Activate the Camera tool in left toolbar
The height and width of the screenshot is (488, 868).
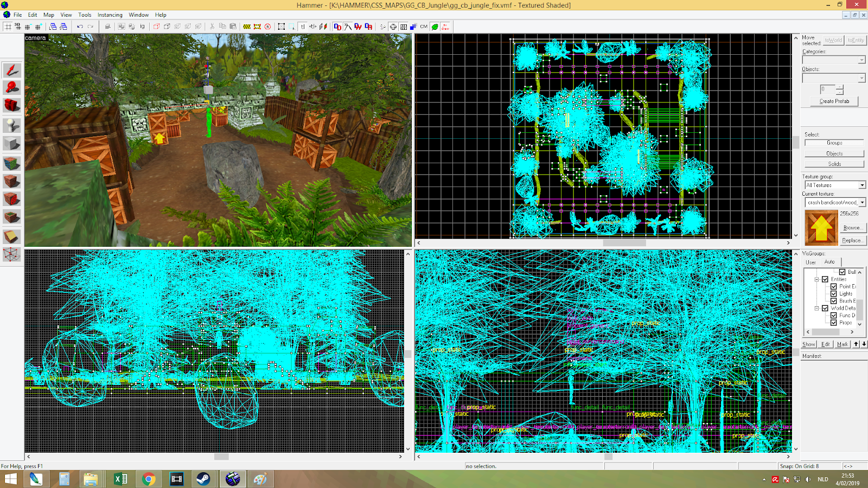click(x=12, y=105)
